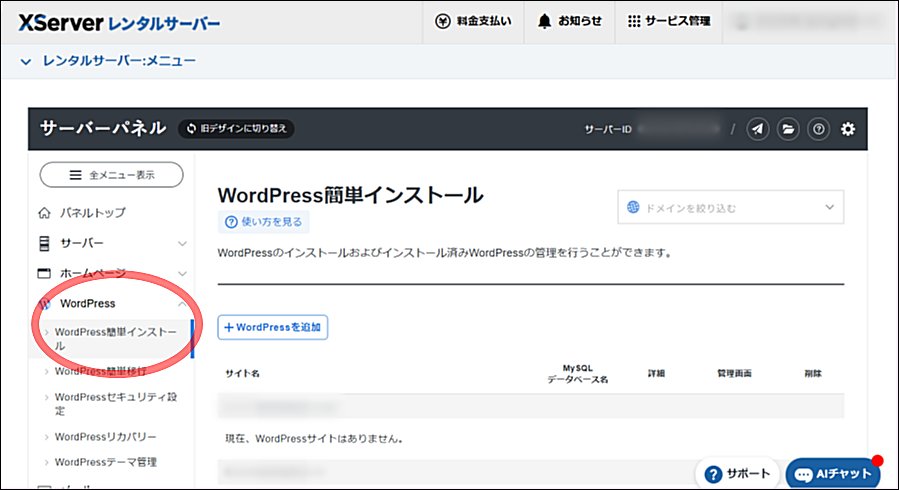Image resolution: width=899 pixels, height=490 pixels.
Task: Go to パネルトップ
Action: coord(92,213)
